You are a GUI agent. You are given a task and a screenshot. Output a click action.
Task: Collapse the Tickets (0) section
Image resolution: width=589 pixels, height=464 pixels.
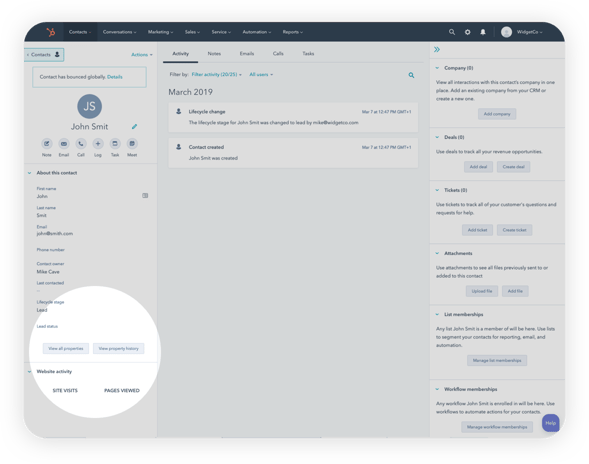click(x=437, y=190)
